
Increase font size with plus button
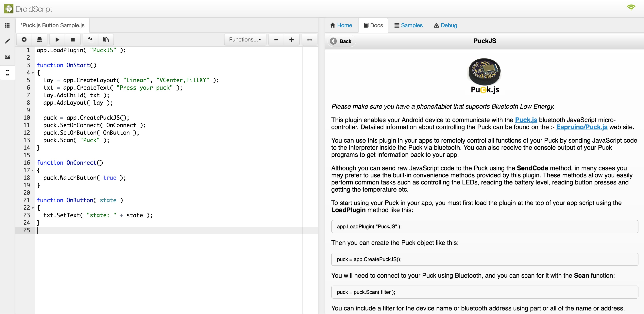[292, 39]
